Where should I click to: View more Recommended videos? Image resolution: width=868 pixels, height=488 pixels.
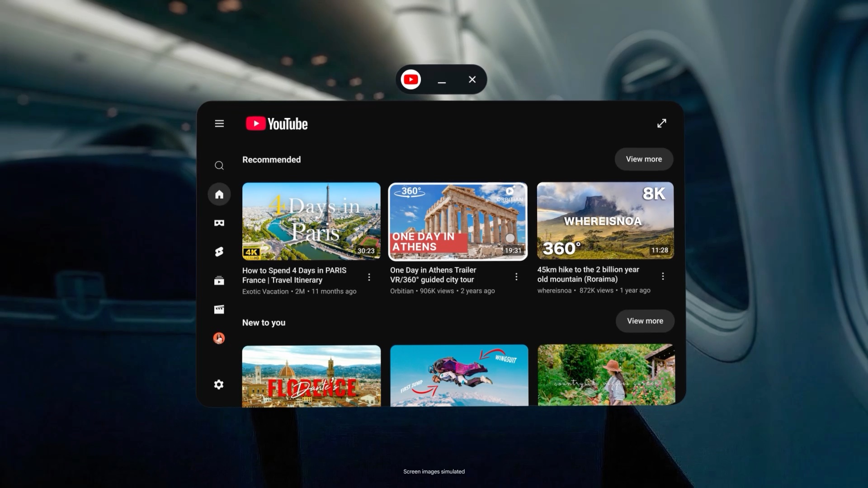644,159
